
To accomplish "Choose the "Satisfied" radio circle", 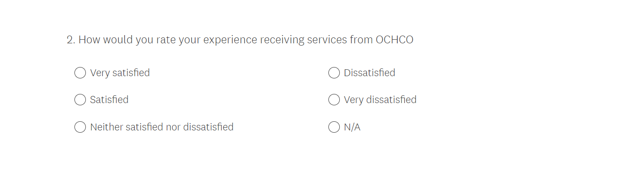I will [x=80, y=100].
